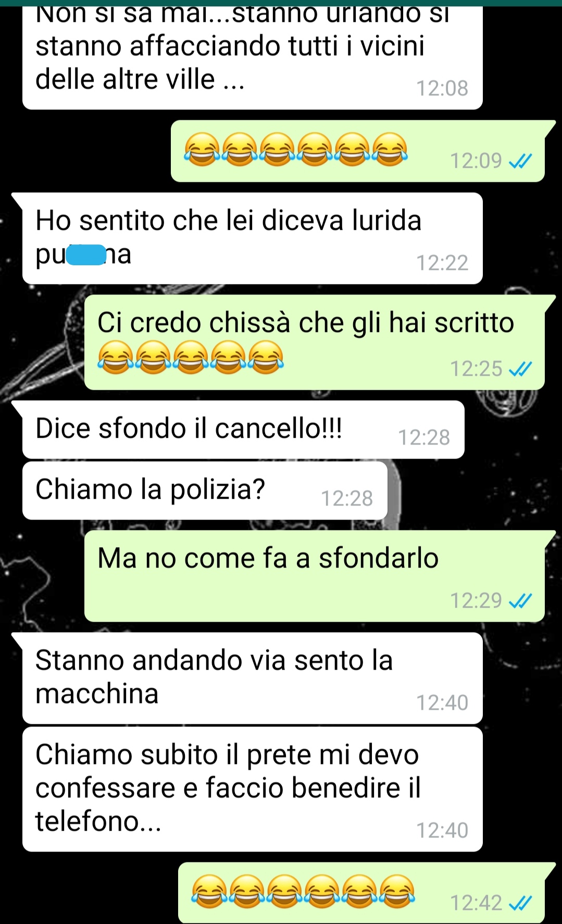Viewport: 562px width, 924px height.
Task: Select message 'Stanno andando via sento la macchina'
Action: click(253, 678)
